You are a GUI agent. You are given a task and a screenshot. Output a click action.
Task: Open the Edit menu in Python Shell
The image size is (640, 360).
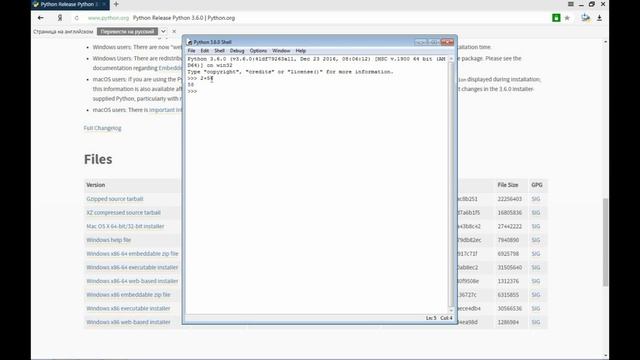pyautogui.click(x=204, y=51)
